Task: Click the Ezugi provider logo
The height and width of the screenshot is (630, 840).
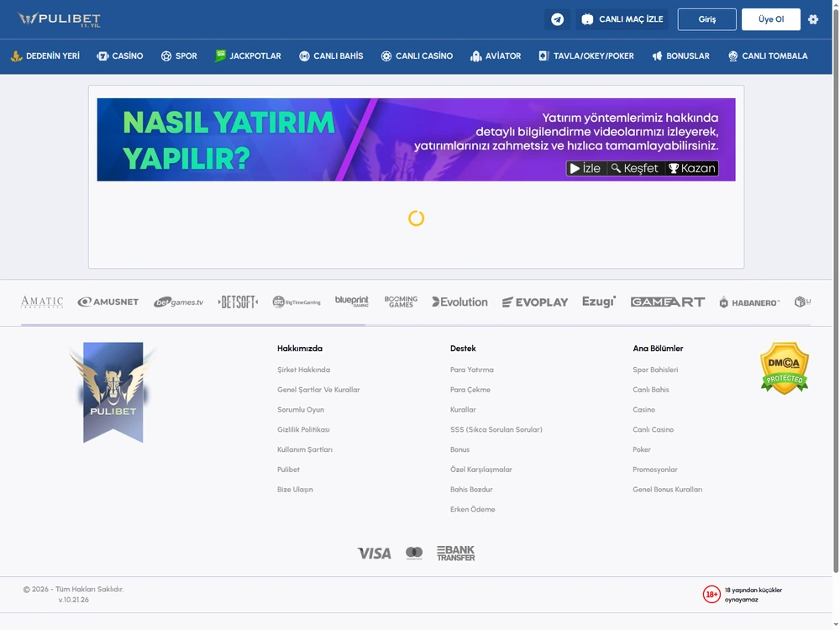Action: coord(599,302)
